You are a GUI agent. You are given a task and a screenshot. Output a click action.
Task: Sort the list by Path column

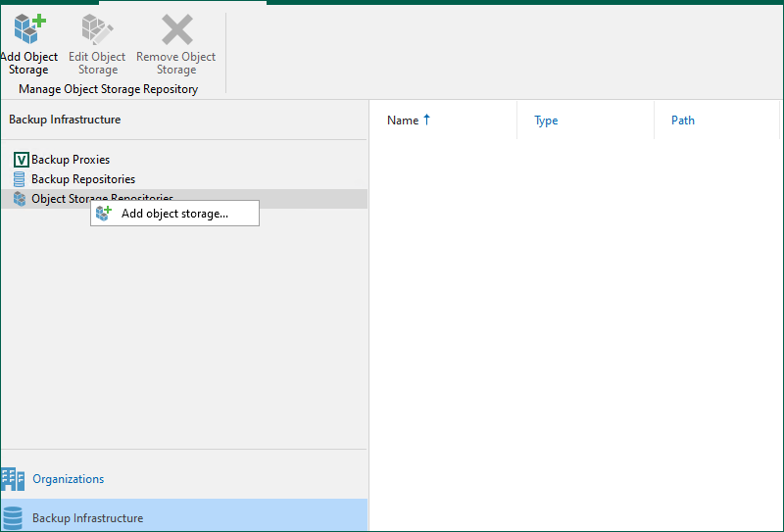682,121
